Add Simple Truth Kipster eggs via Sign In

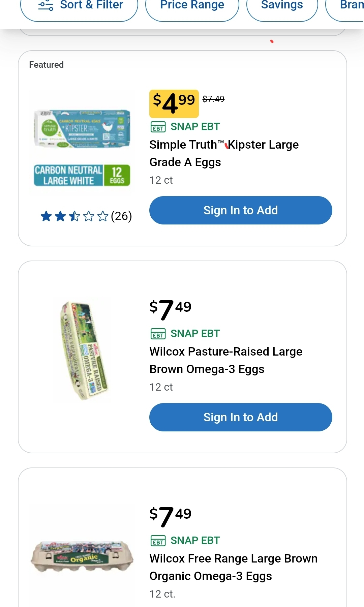(x=241, y=210)
